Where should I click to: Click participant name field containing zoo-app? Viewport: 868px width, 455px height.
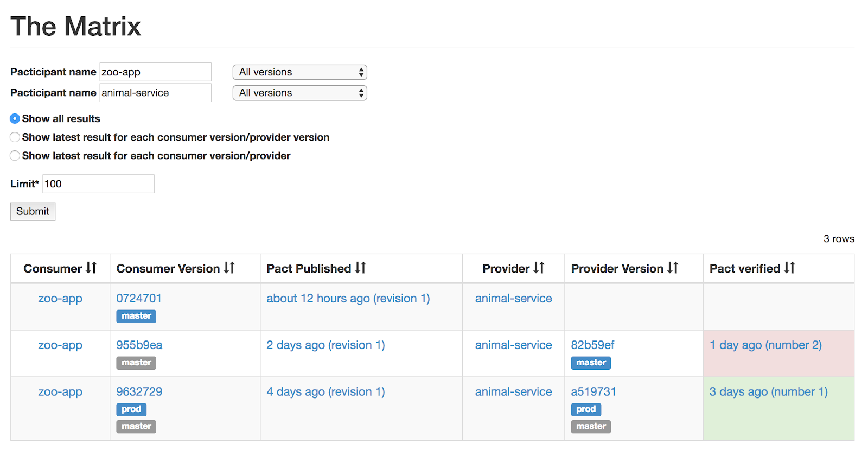point(155,72)
